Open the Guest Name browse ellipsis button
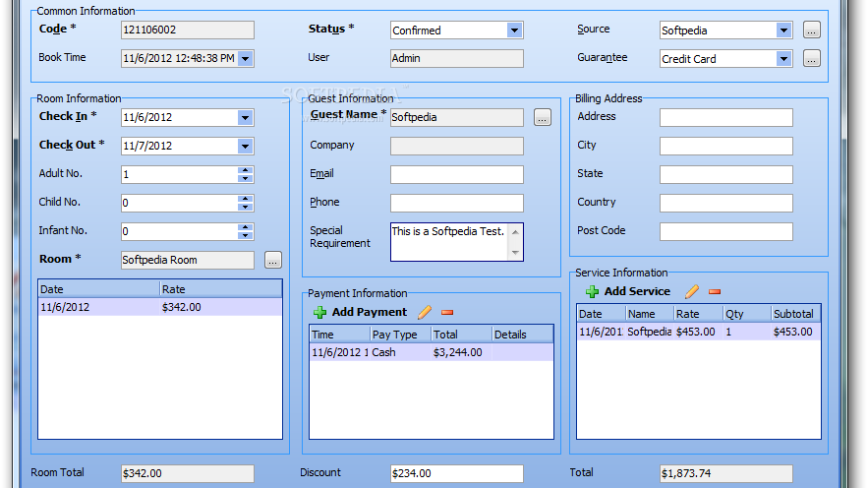Image resolution: width=868 pixels, height=488 pixels. coord(543,117)
